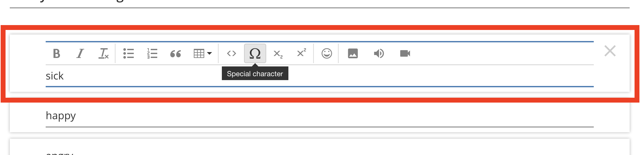Open the emoji picker
Screen dimensions: 644x155
327,53
